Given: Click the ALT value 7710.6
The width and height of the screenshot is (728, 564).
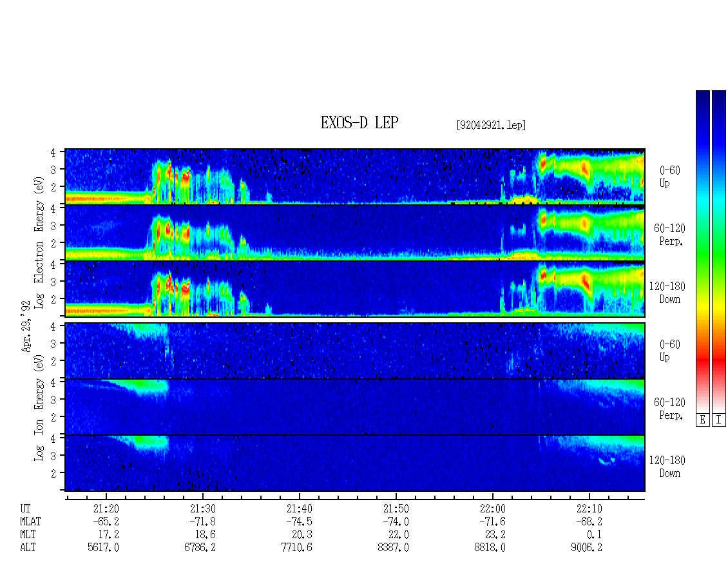Looking at the screenshot, I should pos(296,548).
